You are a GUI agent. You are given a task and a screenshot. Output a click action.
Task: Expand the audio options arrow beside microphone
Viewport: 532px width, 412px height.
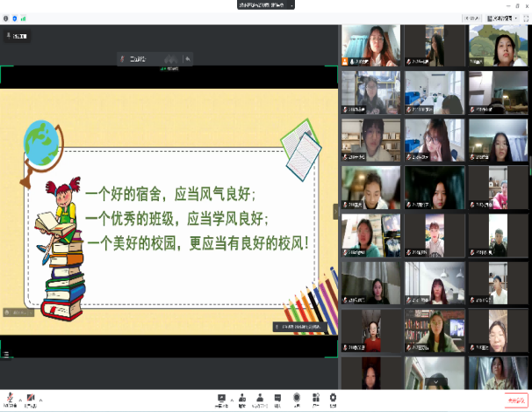click(18, 396)
